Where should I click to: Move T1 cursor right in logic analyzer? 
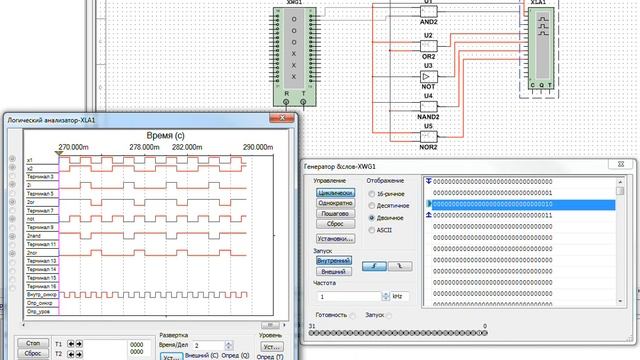(79, 344)
